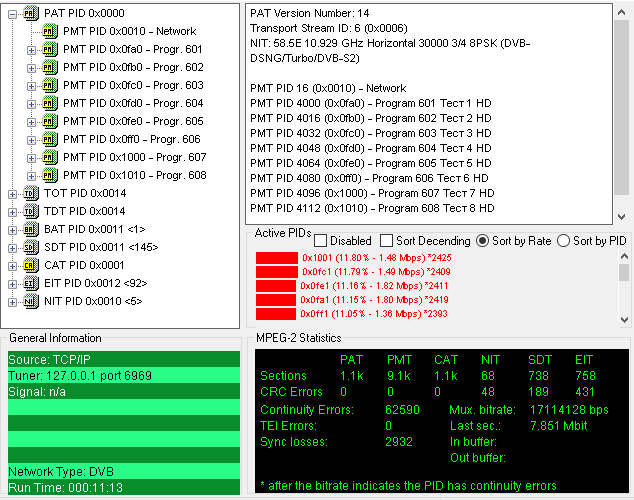This screenshot has height=500, width=634.
Task: Select the PMT PID 0x0010 - Network row
Action: 129,31
